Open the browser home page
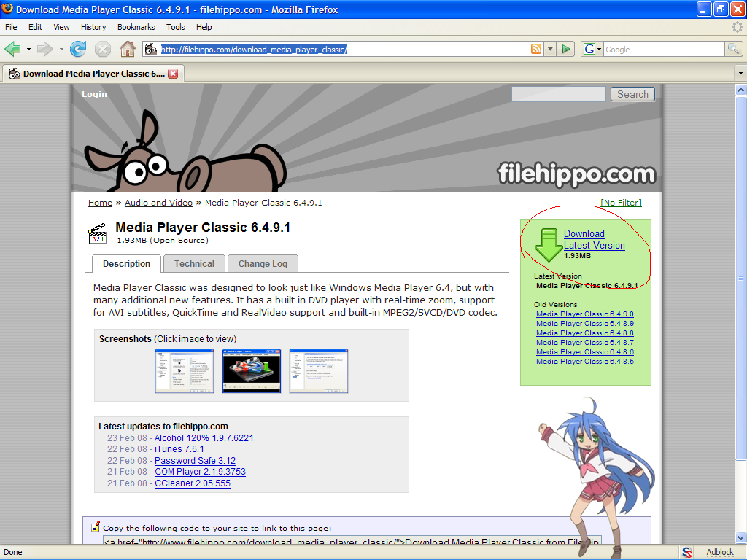The width and height of the screenshot is (747, 560). pyautogui.click(x=128, y=49)
